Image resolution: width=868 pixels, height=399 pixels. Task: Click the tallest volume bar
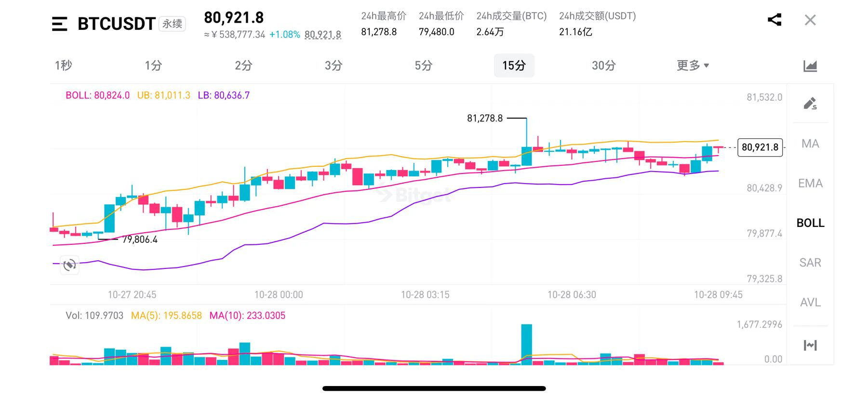(x=527, y=345)
